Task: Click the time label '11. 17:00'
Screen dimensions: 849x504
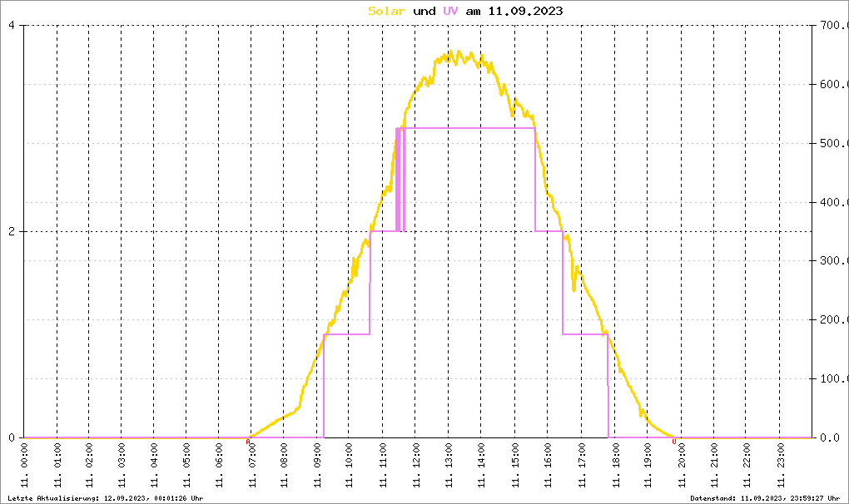Action: tap(582, 465)
